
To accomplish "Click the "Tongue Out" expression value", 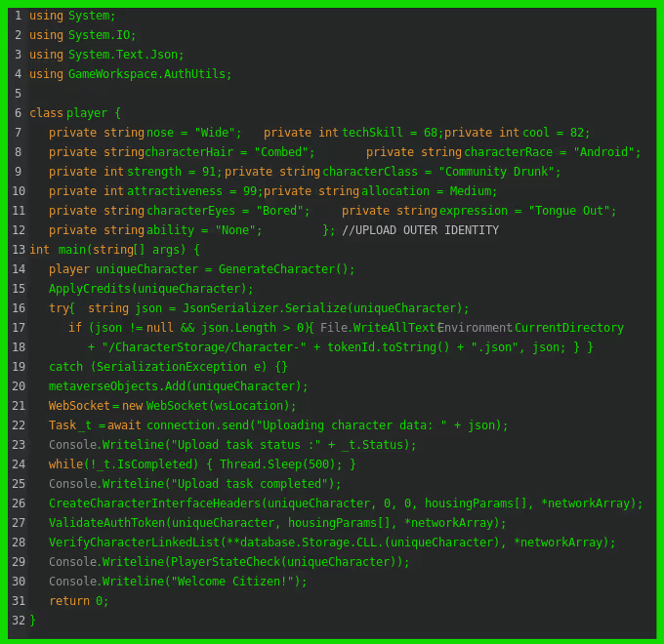I will pos(569,211).
